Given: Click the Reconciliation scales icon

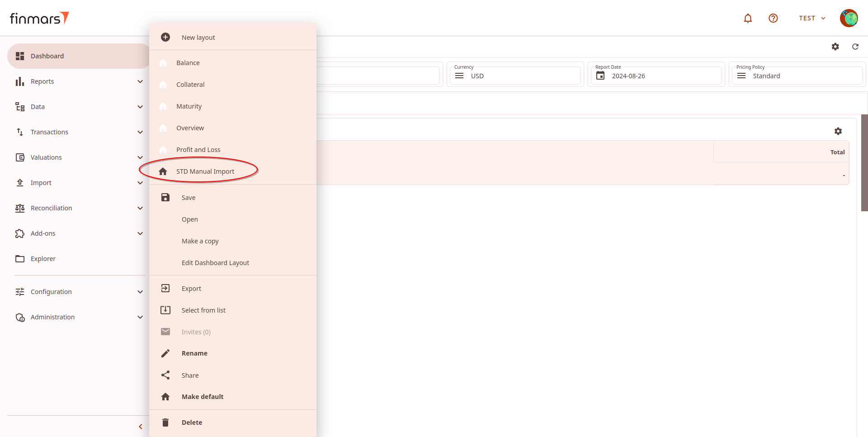Looking at the screenshot, I should (20, 208).
